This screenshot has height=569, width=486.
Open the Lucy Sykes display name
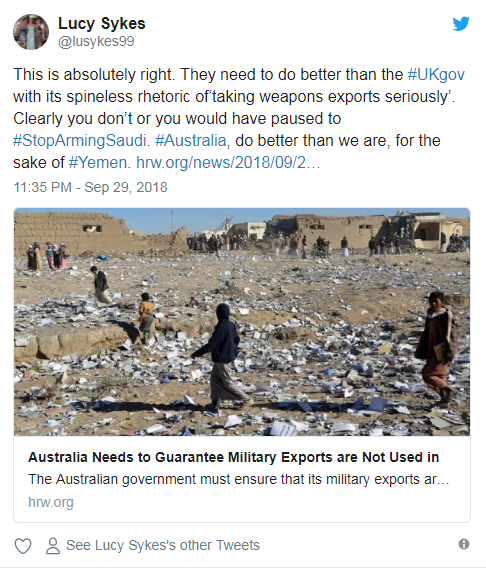click(x=102, y=23)
